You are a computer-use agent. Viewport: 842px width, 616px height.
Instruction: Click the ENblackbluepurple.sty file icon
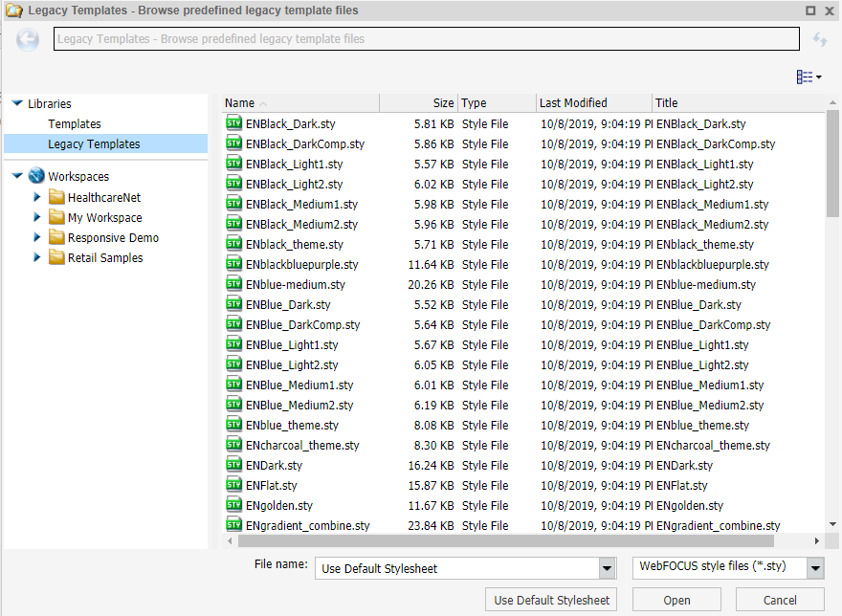click(233, 264)
